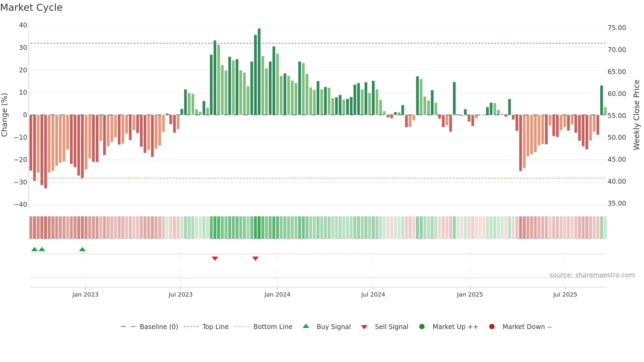This screenshot has height=362, width=644.
Task: Click the 55.00 price axis label
Action: click(x=617, y=116)
